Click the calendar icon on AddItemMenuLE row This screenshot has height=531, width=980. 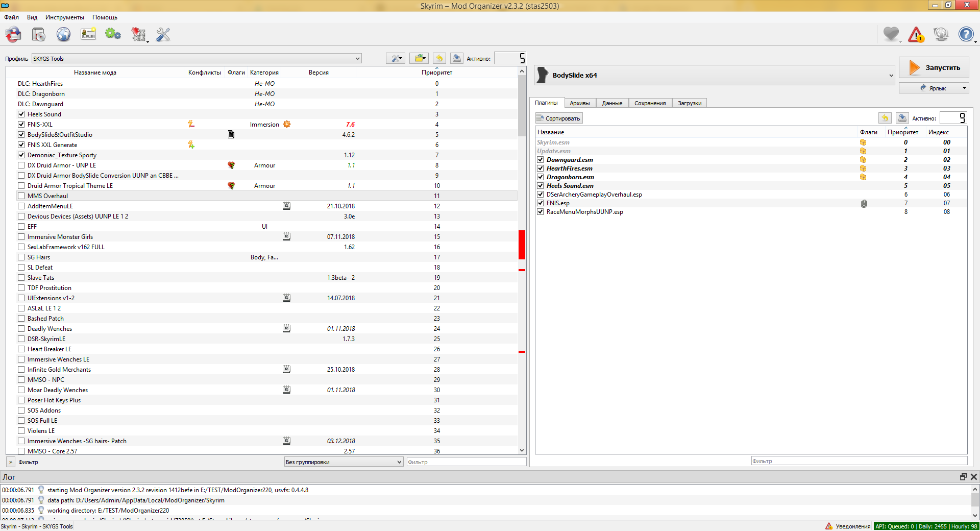coord(287,206)
